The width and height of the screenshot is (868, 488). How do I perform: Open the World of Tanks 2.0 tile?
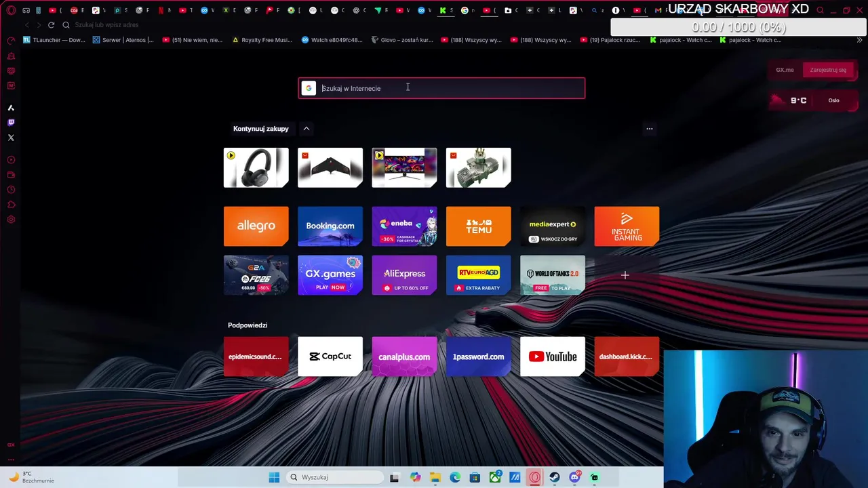[553, 275]
